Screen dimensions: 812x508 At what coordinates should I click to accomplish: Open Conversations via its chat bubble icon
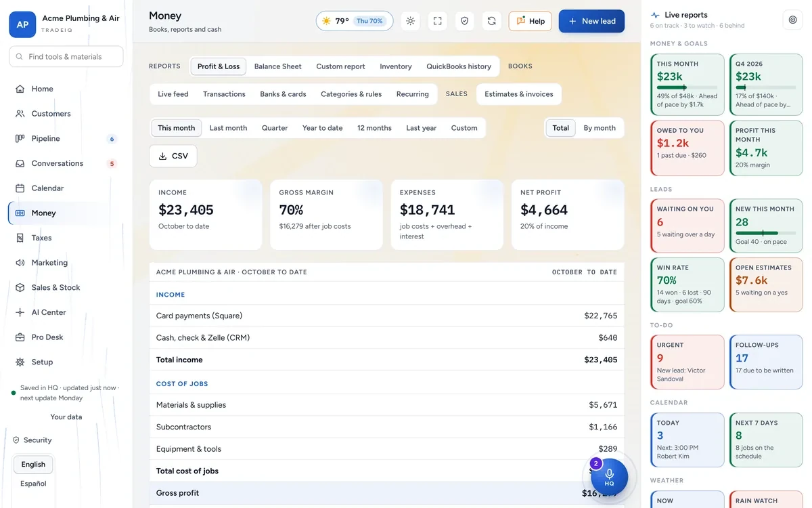[20, 163]
